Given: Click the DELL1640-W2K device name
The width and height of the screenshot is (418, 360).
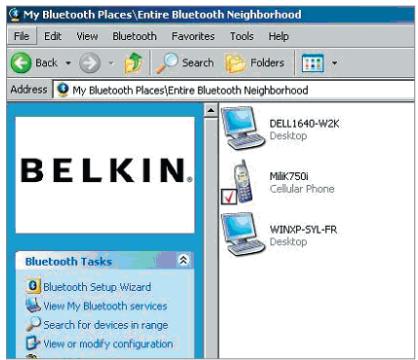Looking at the screenshot, I should click(x=304, y=124).
